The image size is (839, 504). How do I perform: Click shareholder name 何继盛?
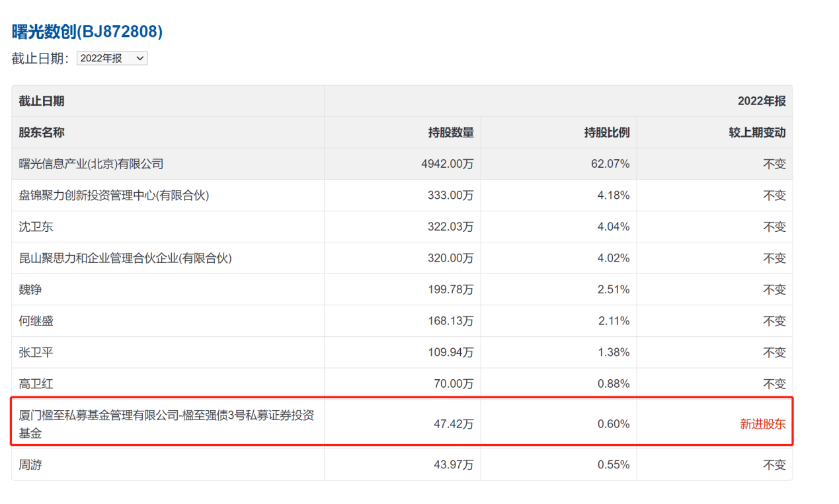tap(36, 321)
